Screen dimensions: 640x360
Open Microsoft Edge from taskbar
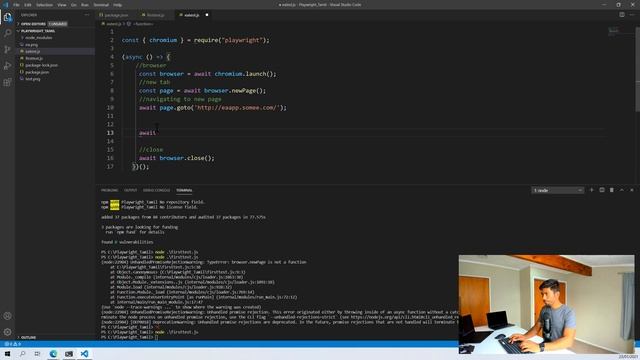53,354
